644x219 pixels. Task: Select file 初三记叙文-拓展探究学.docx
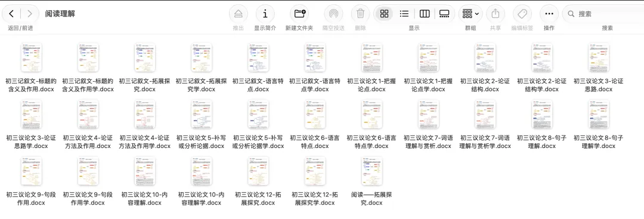202,68
